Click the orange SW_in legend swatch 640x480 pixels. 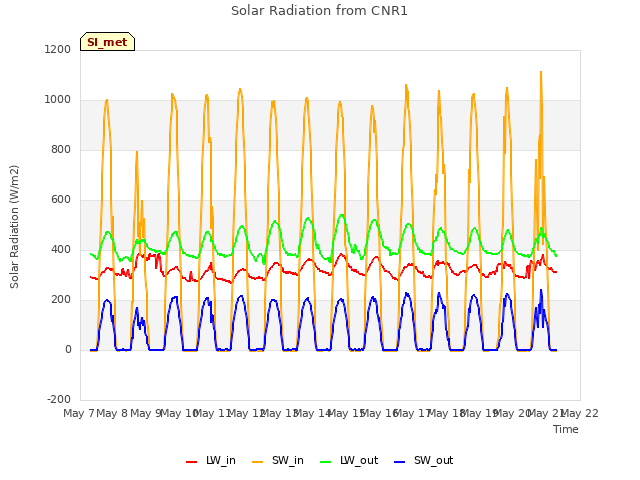pyautogui.click(x=258, y=462)
